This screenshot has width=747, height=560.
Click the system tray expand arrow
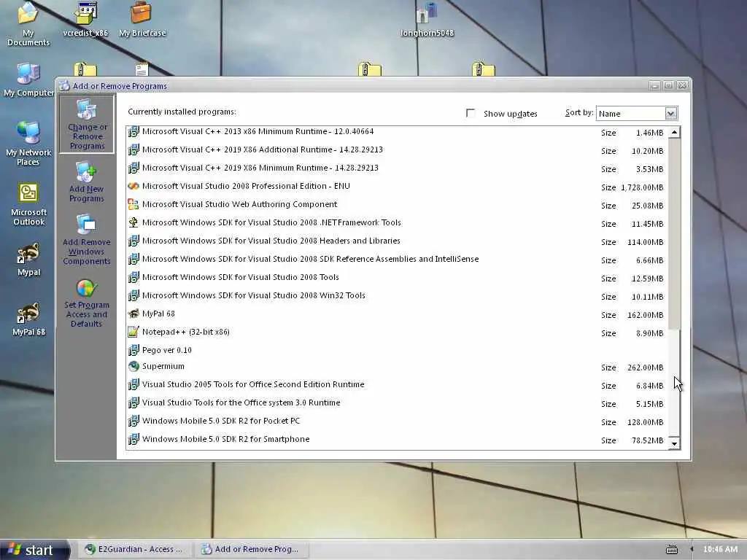[x=692, y=550]
